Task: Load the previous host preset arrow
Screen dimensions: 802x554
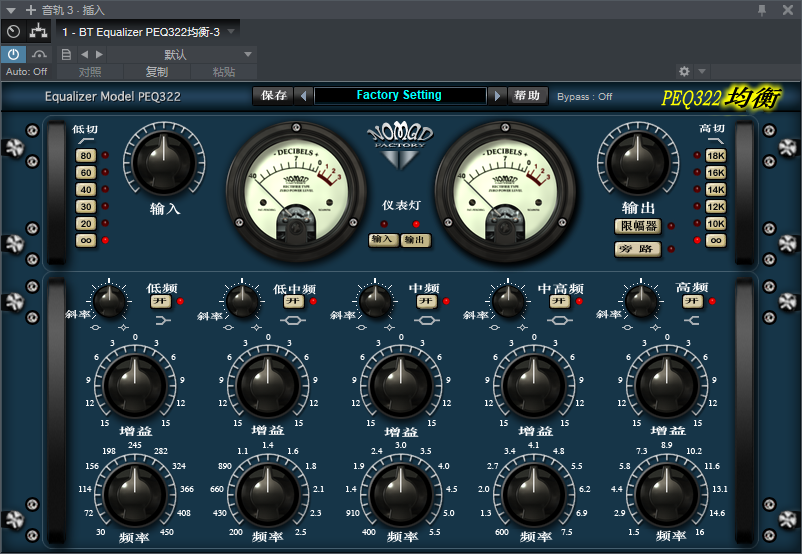Action: click(84, 54)
